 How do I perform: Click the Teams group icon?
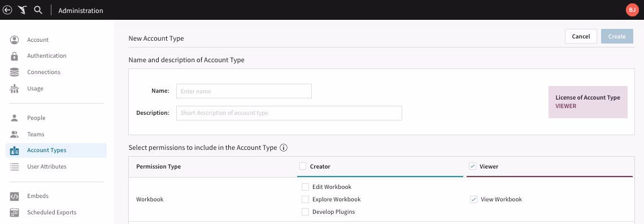point(14,135)
